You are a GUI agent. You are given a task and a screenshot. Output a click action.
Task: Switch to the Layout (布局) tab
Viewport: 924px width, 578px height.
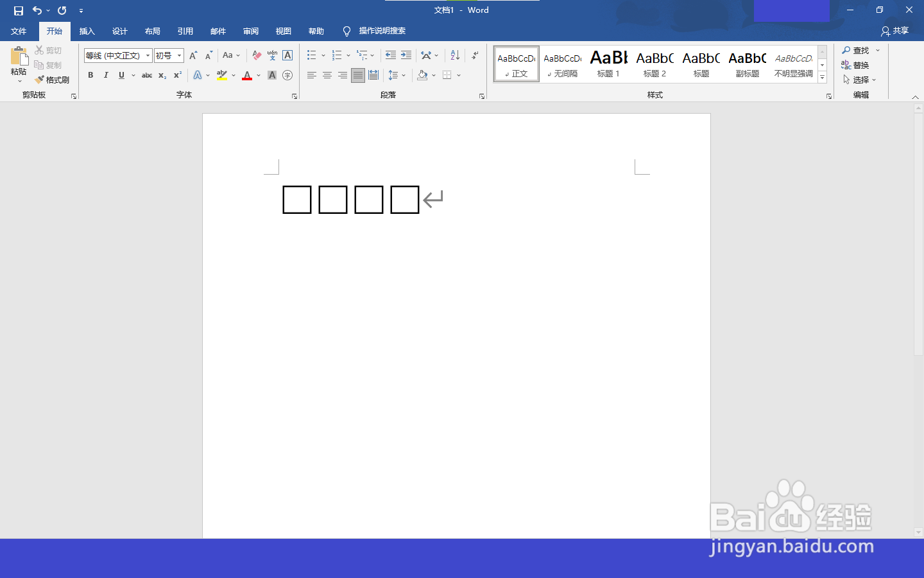(x=153, y=31)
